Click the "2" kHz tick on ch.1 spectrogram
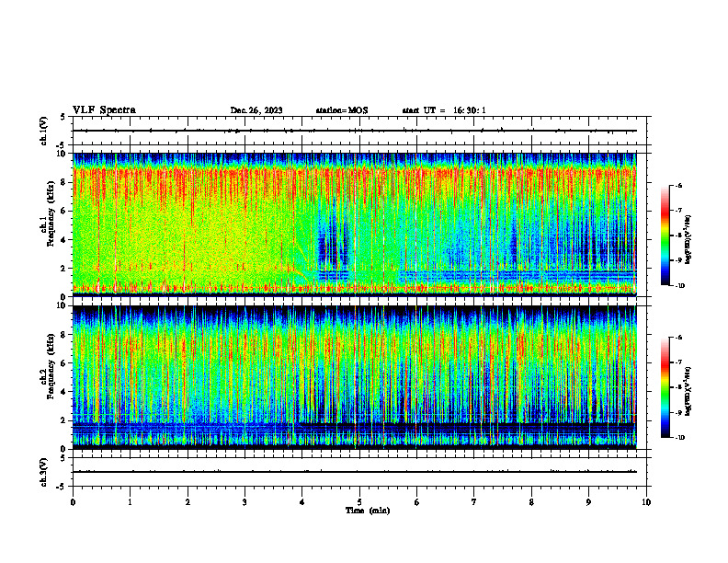The height and width of the screenshot is (563, 728). (x=63, y=268)
